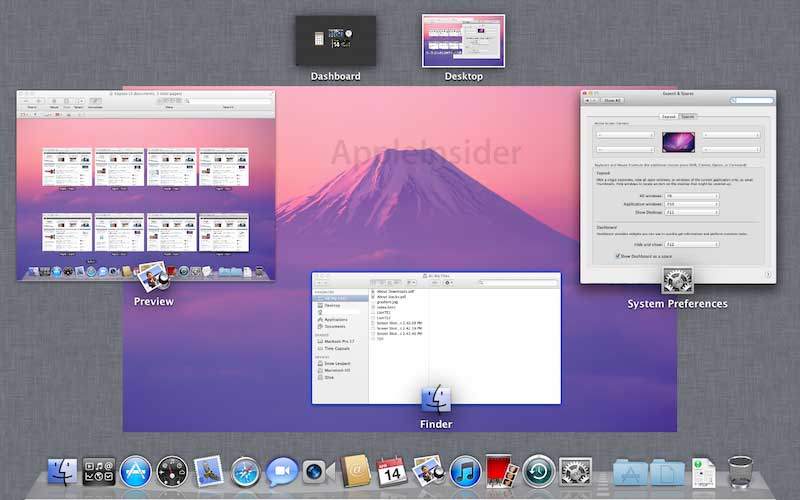
Task: Open the Dashboard Hide and show dropdown
Action: pyautogui.click(x=691, y=244)
